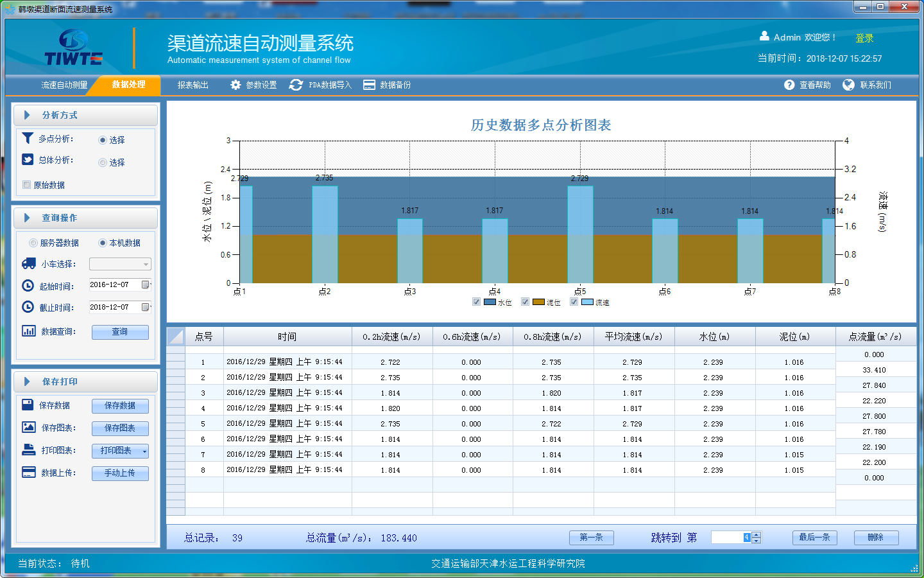Click the 第一条 button
Viewport: 924px width, 578px height.
(592, 538)
